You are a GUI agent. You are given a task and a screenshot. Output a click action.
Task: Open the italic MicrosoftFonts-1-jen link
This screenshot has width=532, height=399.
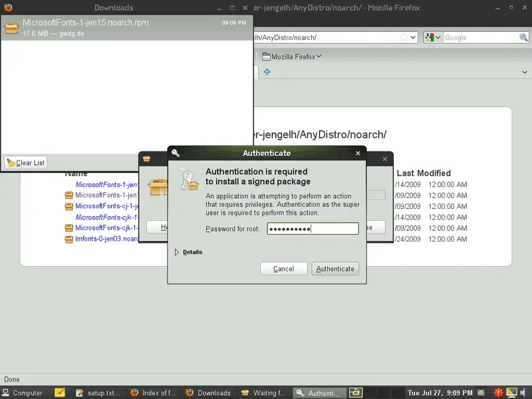pos(106,185)
